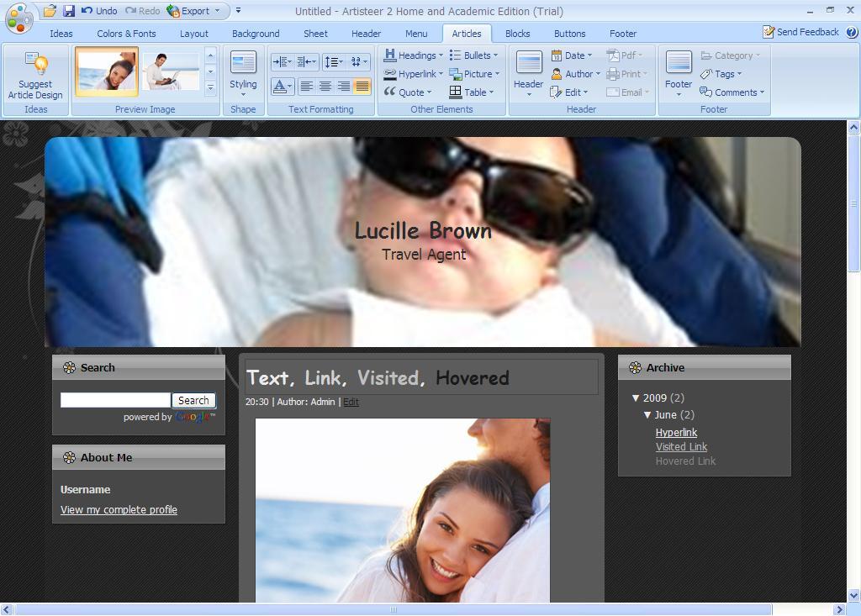This screenshot has width=861, height=616.
Task: Select justify text alignment
Action: point(362,87)
